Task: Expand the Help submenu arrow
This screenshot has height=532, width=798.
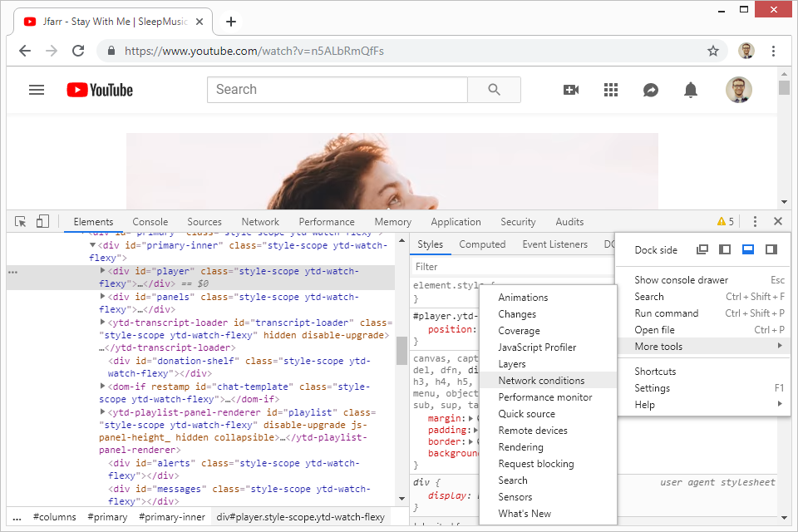Action: tap(779, 405)
